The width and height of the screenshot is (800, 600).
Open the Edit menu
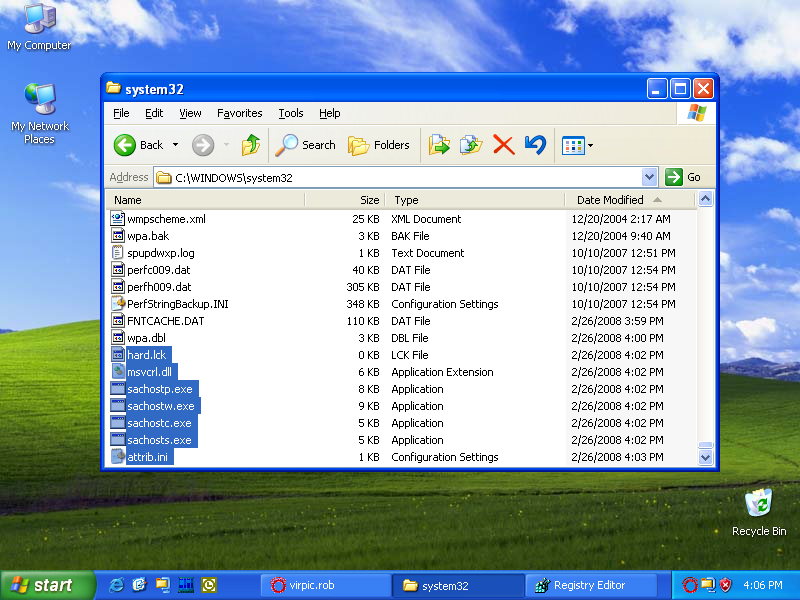point(154,113)
